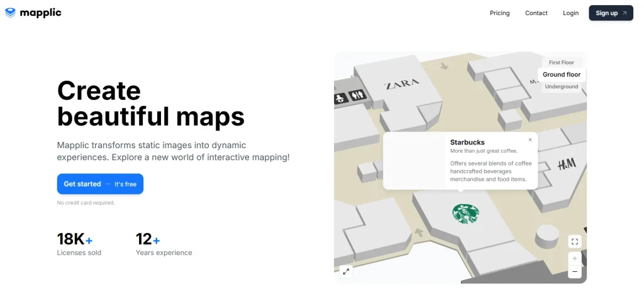Screen dimensions: 644x297
Task: Open the Contact page
Action: point(536,13)
